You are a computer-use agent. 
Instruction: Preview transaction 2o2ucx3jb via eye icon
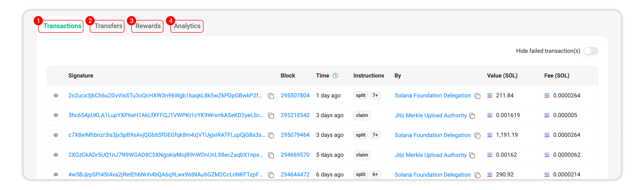[x=56, y=95]
